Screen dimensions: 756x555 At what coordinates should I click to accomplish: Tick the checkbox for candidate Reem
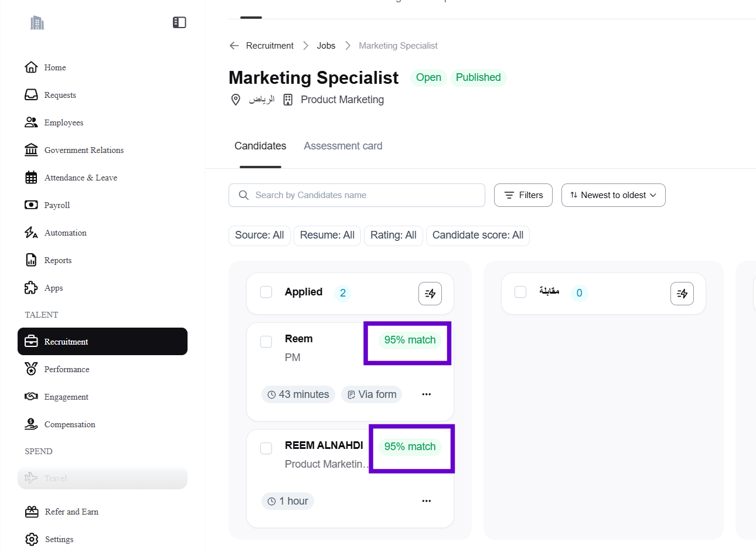click(x=266, y=342)
